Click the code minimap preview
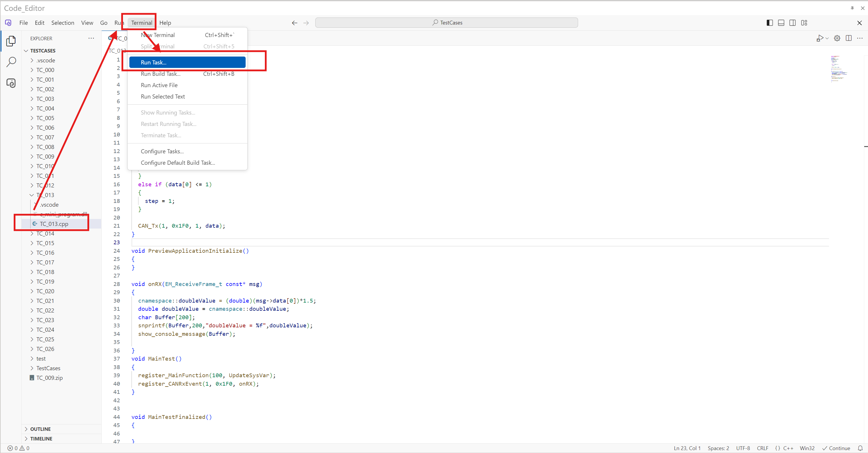Viewport: 868px width, 453px height. click(x=838, y=69)
